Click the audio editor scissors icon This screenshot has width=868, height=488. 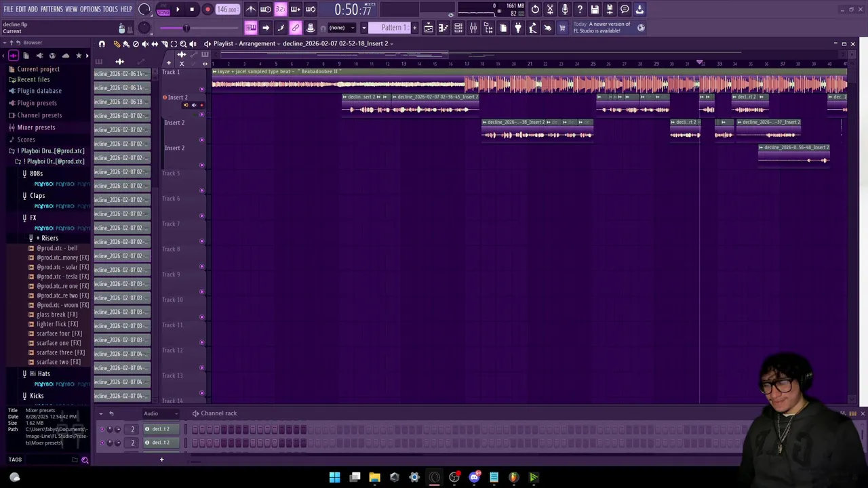click(550, 9)
